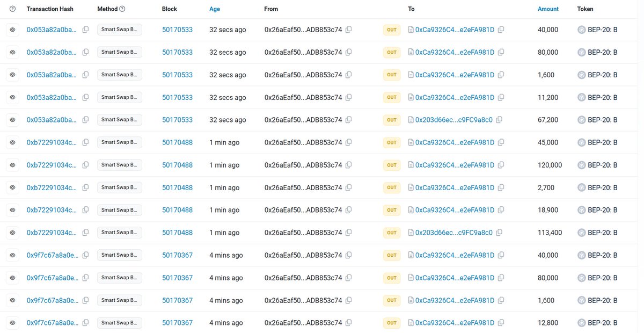Copy From address in 0x053a82a0ba 40,000 row
The height and width of the screenshot is (333, 644).
[x=349, y=30]
